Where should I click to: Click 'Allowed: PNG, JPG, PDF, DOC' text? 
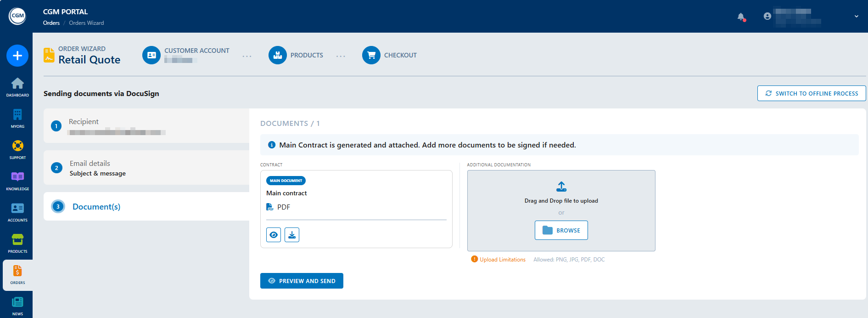coord(569,260)
